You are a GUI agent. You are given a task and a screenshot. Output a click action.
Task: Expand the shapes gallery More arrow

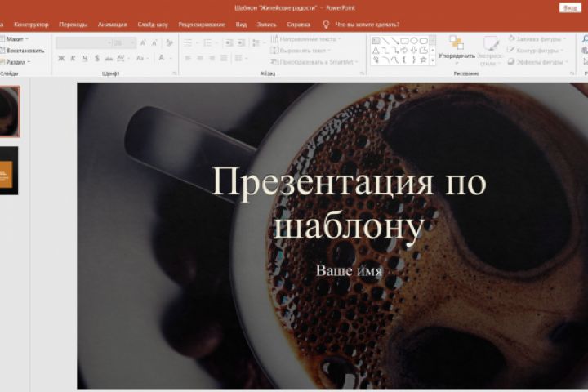[432, 60]
